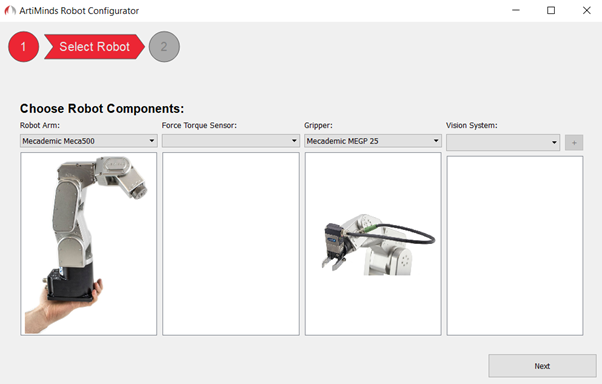The height and width of the screenshot is (384, 602).
Task: Click the 'Vision System:' label
Action: point(471,125)
